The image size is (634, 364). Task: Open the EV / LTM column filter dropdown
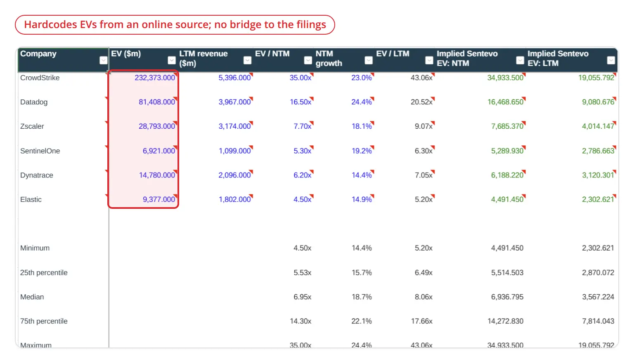[x=429, y=61]
